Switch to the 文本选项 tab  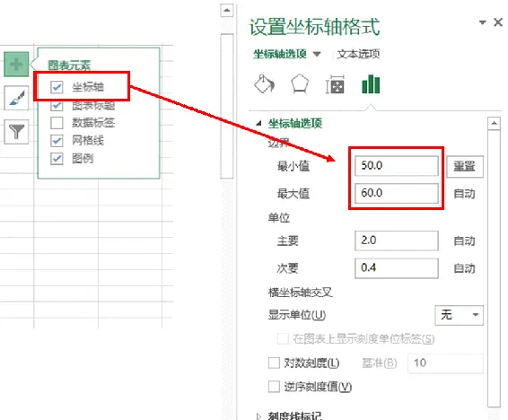click(358, 54)
